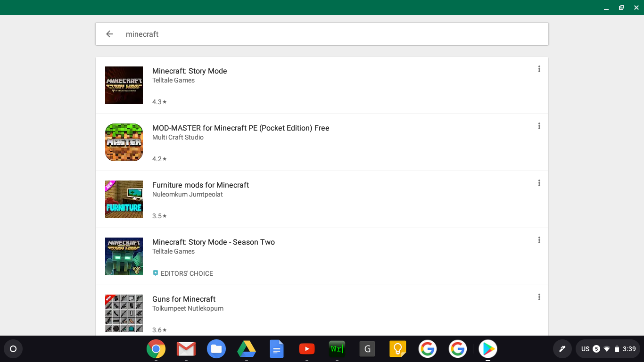Open the "Guns for Minecraft" title

184,299
